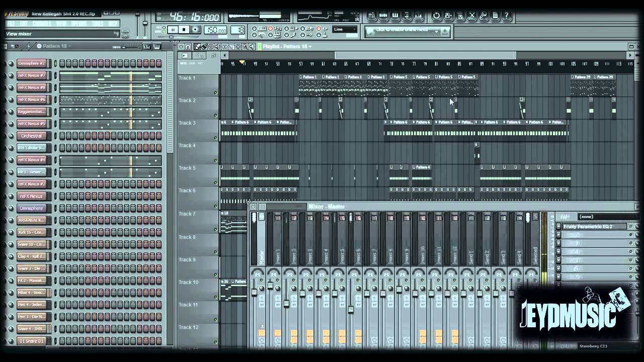Open the channel rack graph editor icon

pos(146,47)
